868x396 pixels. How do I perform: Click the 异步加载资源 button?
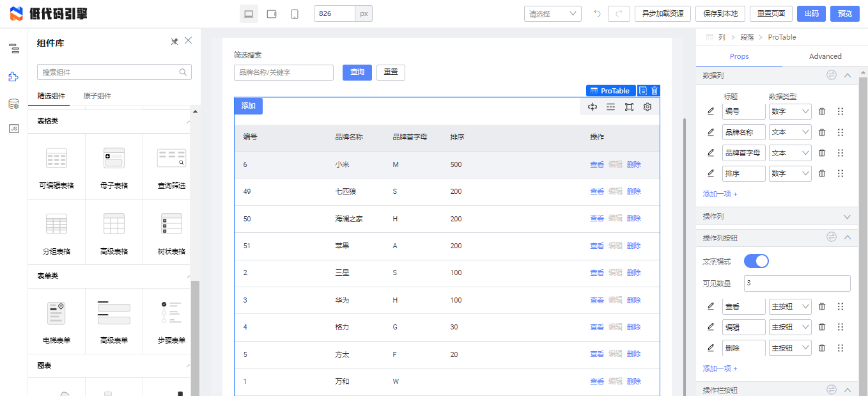[x=663, y=13]
